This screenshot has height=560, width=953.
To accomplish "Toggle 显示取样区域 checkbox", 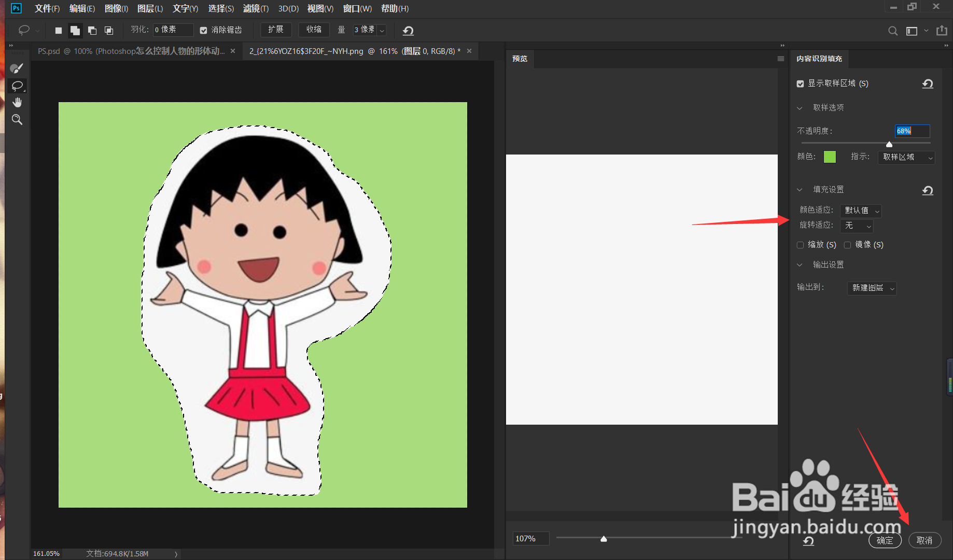I will (801, 84).
